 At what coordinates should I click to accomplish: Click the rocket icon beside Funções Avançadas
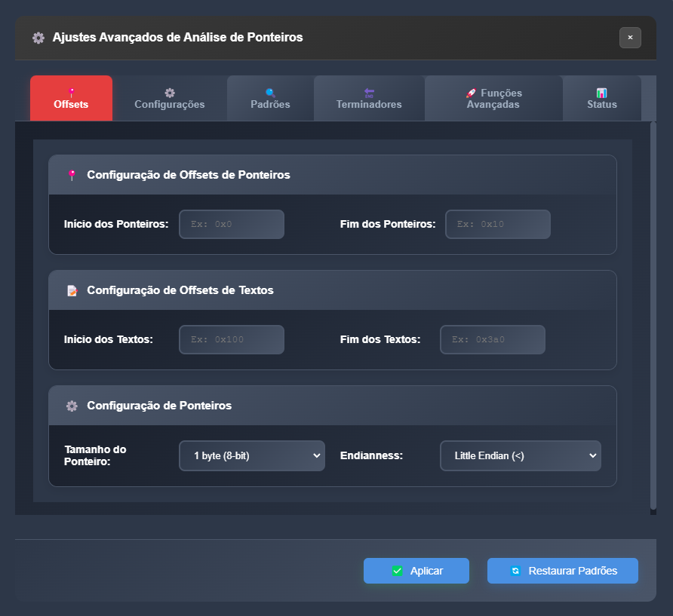(x=471, y=93)
